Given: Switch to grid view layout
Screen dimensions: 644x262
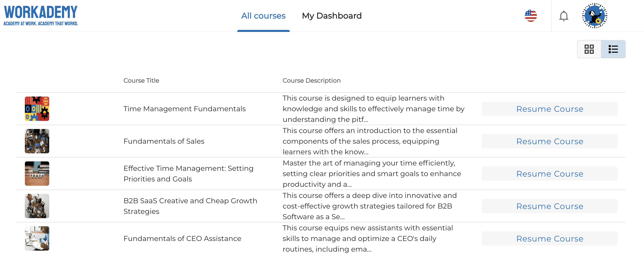Looking at the screenshot, I should point(589,49).
